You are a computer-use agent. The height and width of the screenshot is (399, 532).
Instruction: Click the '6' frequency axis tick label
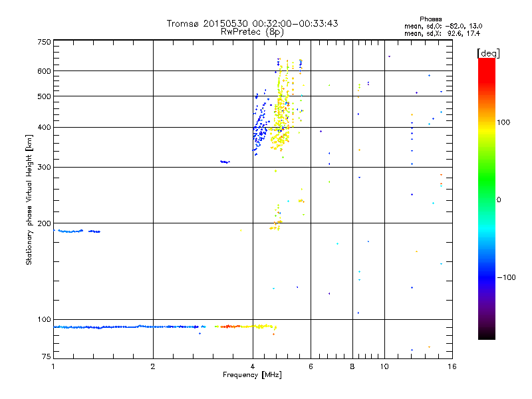click(x=311, y=366)
